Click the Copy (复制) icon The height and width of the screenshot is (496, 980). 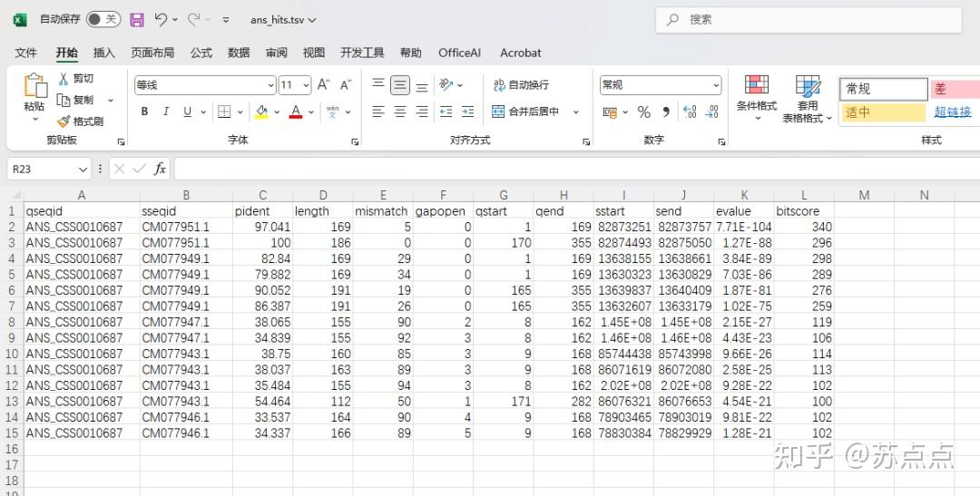tap(64, 100)
